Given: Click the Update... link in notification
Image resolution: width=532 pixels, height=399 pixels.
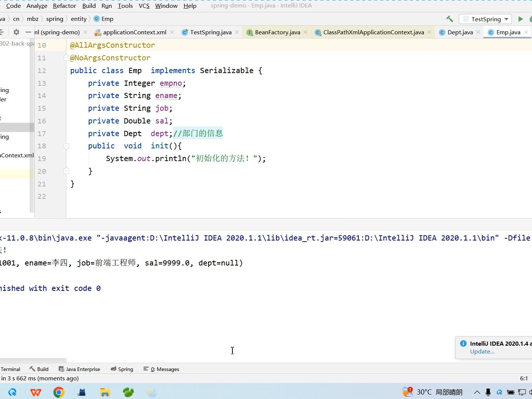Looking at the screenshot, I should click(482, 352).
